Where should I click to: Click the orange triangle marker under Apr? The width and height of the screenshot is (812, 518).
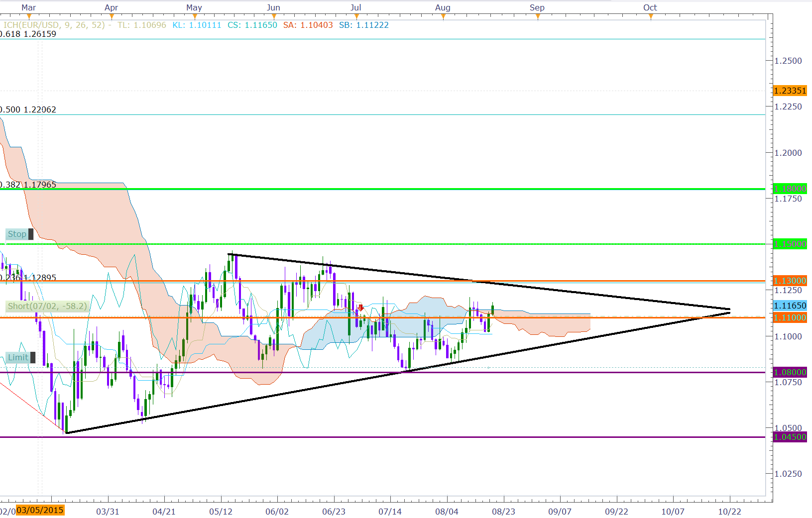(x=112, y=17)
